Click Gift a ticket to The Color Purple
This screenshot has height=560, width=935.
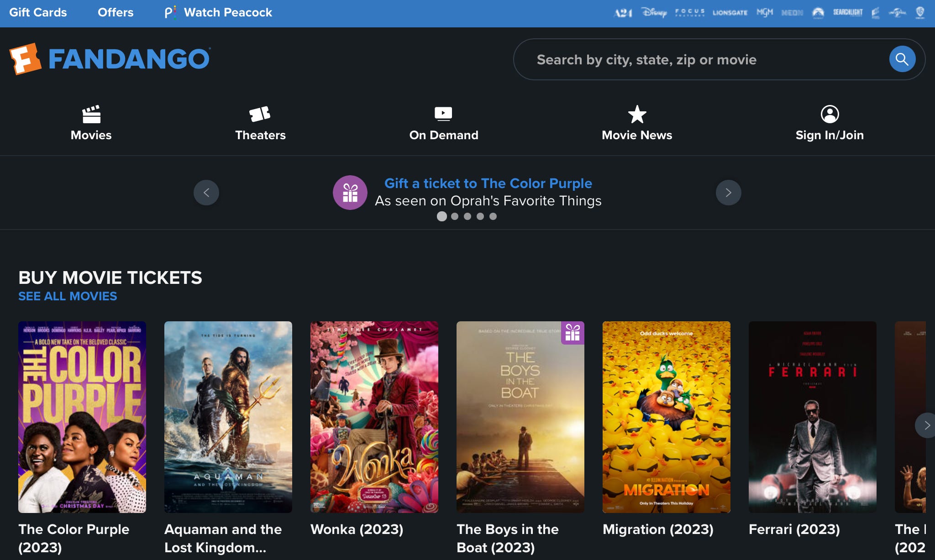(488, 183)
